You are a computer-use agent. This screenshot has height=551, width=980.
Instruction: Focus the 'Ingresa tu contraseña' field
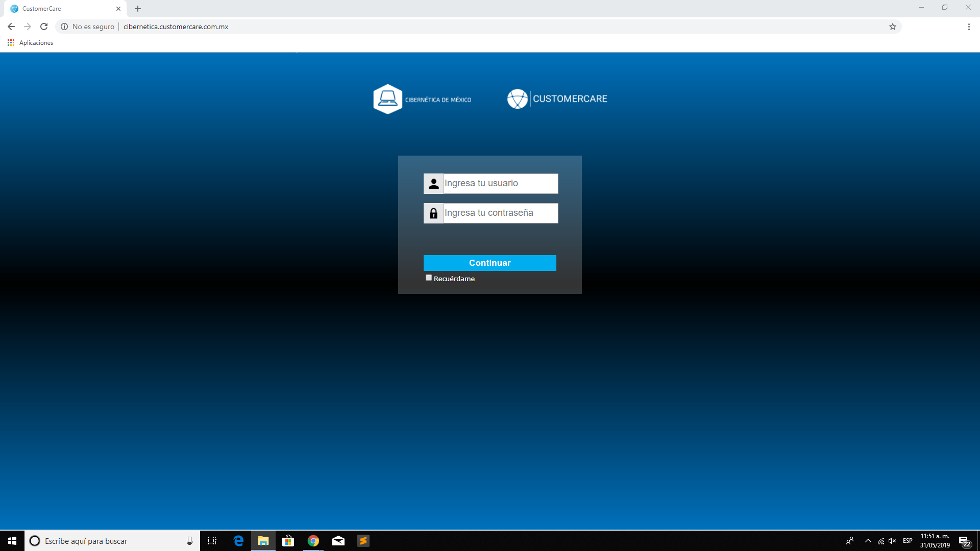click(x=500, y=213)
